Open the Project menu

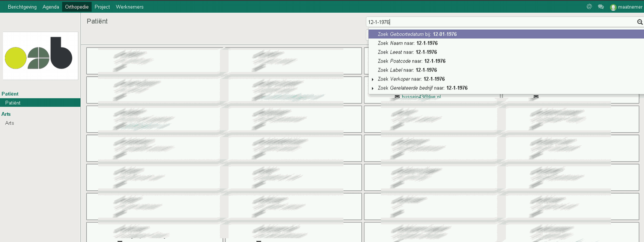[102, 7]
